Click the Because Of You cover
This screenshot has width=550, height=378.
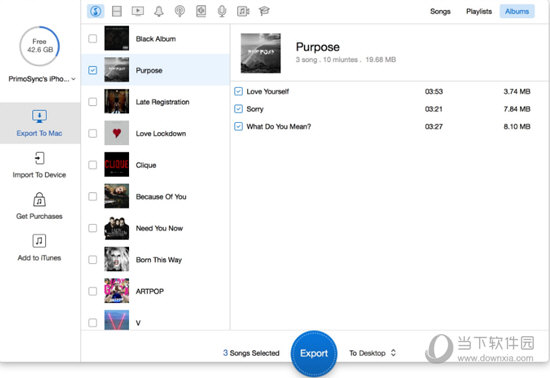click(x=117, y=196)
